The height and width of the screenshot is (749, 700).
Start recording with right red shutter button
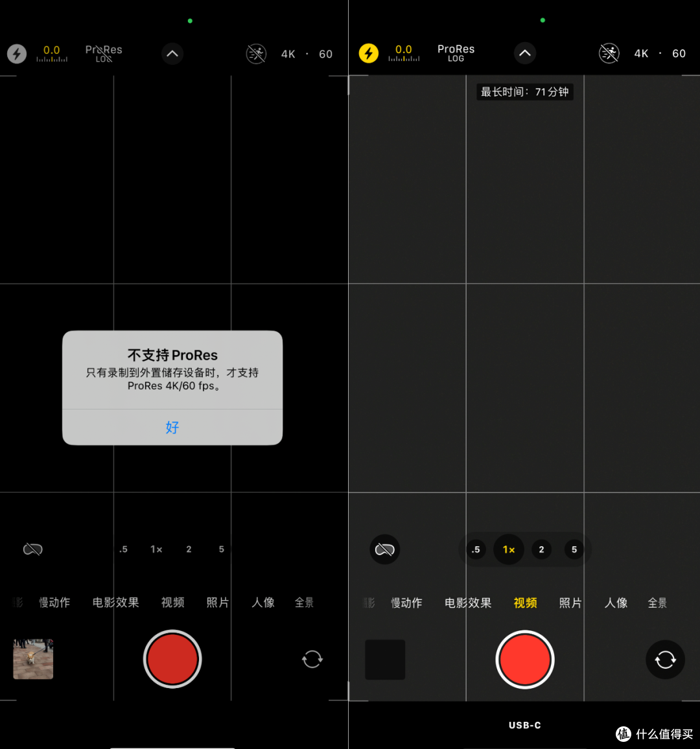[524, 660]
